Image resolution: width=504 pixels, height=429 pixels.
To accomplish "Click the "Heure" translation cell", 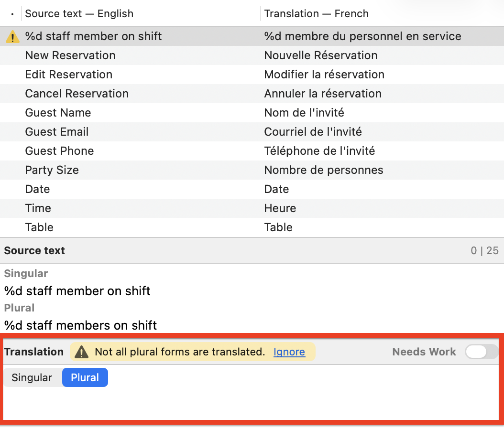I will 280,208.
